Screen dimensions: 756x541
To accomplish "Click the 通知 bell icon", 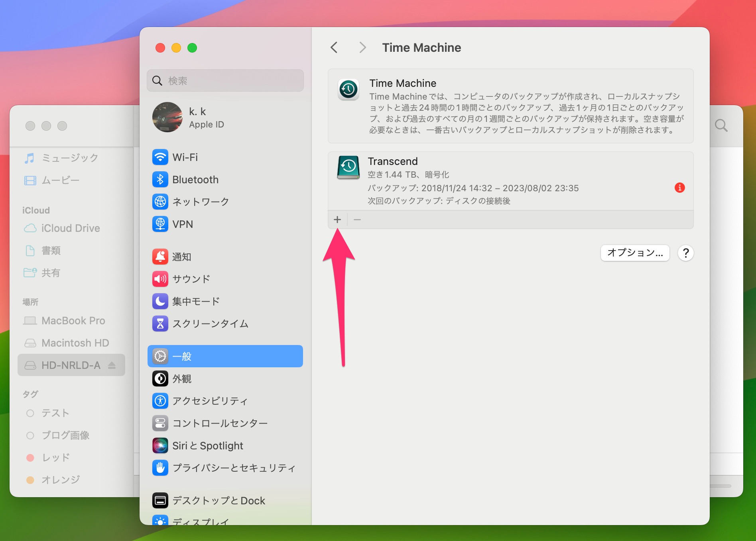I will tap(160, 257).
